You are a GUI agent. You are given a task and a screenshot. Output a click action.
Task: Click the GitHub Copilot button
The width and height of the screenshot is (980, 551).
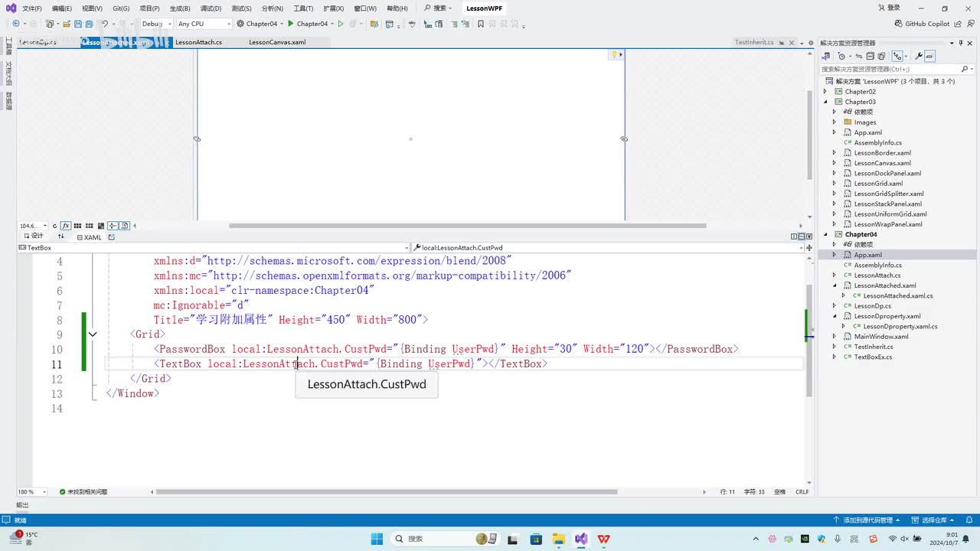[923, 24]
